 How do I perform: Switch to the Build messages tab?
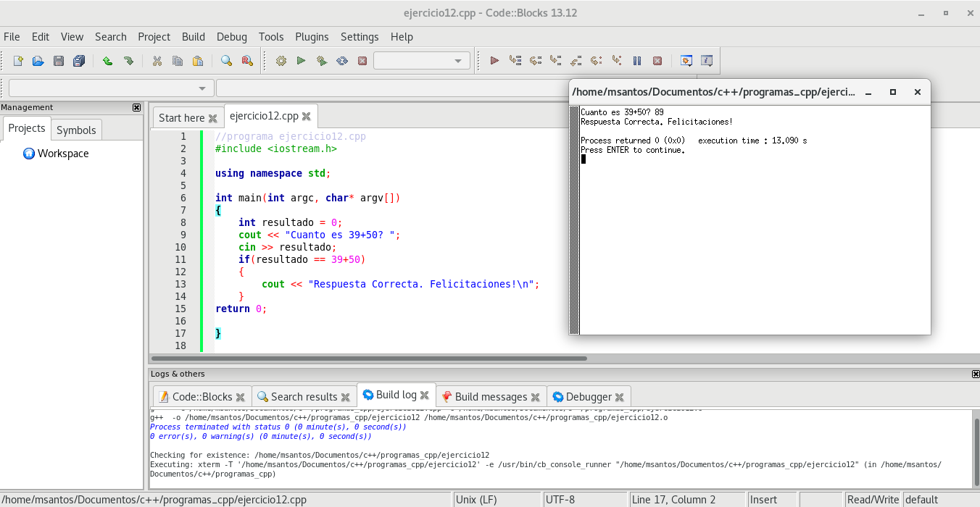coord(491,397)
